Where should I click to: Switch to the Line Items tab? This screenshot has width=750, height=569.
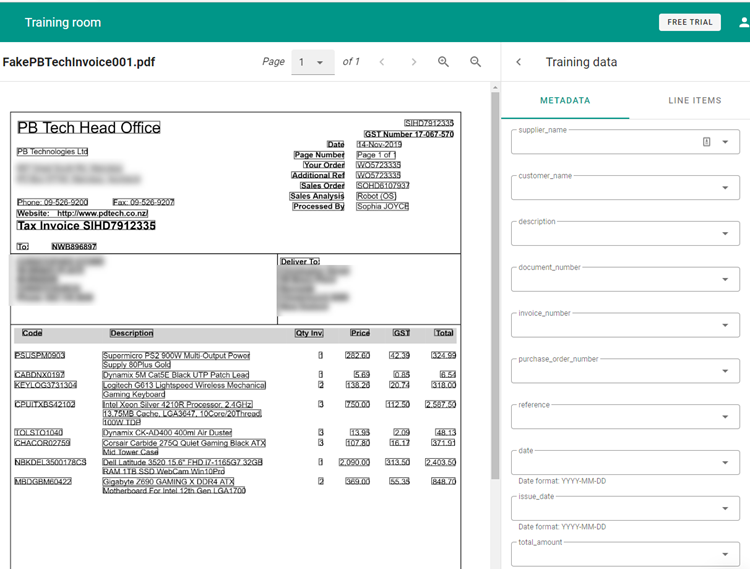694,101
